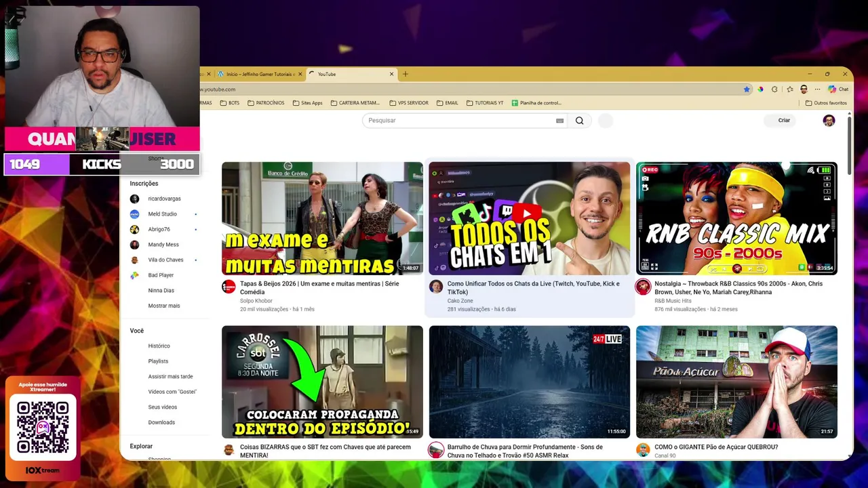This screenshot has width=868, height=488.
Task: Open the CARTEIRA METAM... bookmark folder
Action: 355,103
